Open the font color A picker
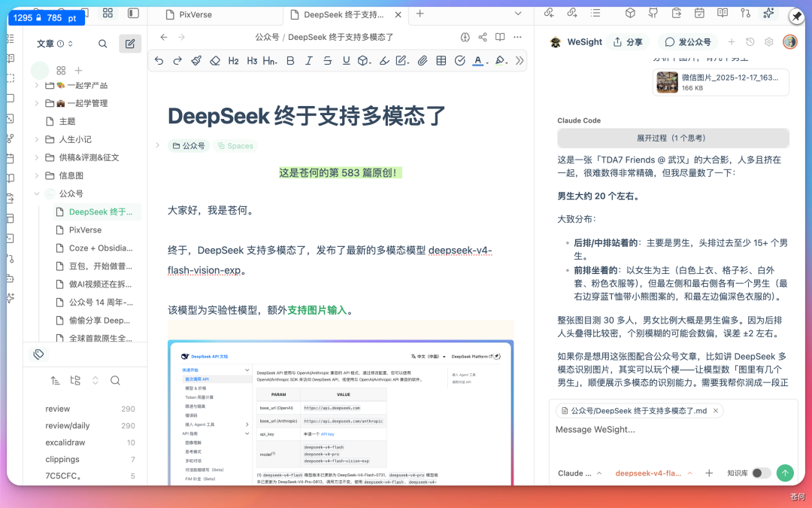812x508 pixels. pyautogui.click(x=480, y=61)
